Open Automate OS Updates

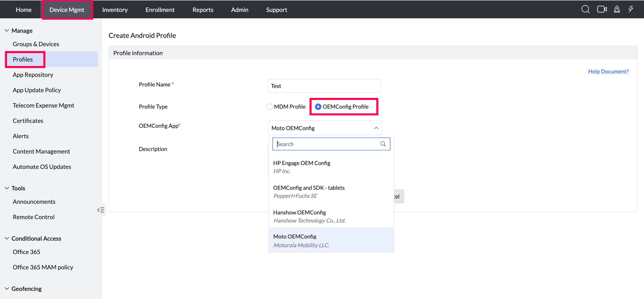42,167
